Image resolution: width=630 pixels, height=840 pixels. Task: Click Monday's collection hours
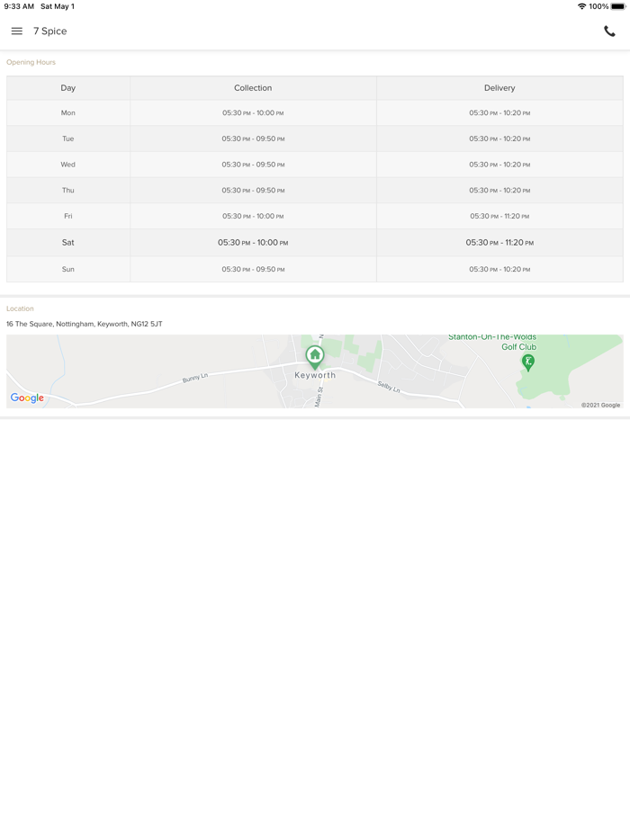253,113
